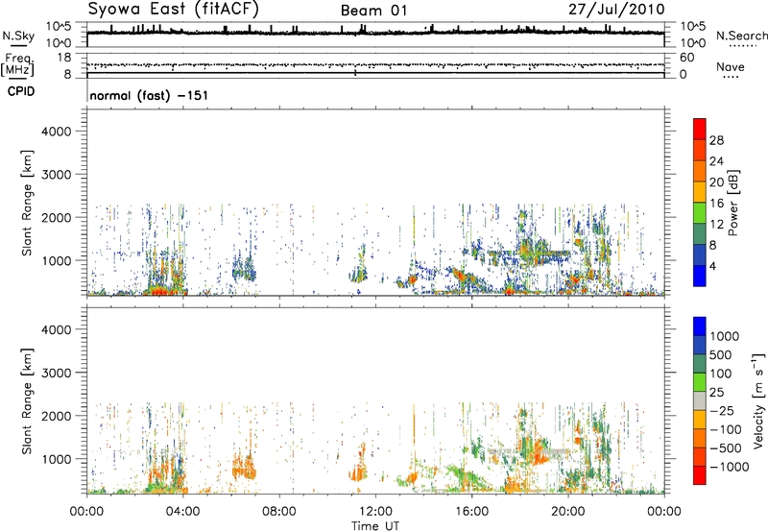
Task: Click the 'Syowa East (fitACF)' title
Action: coord(174,9)
